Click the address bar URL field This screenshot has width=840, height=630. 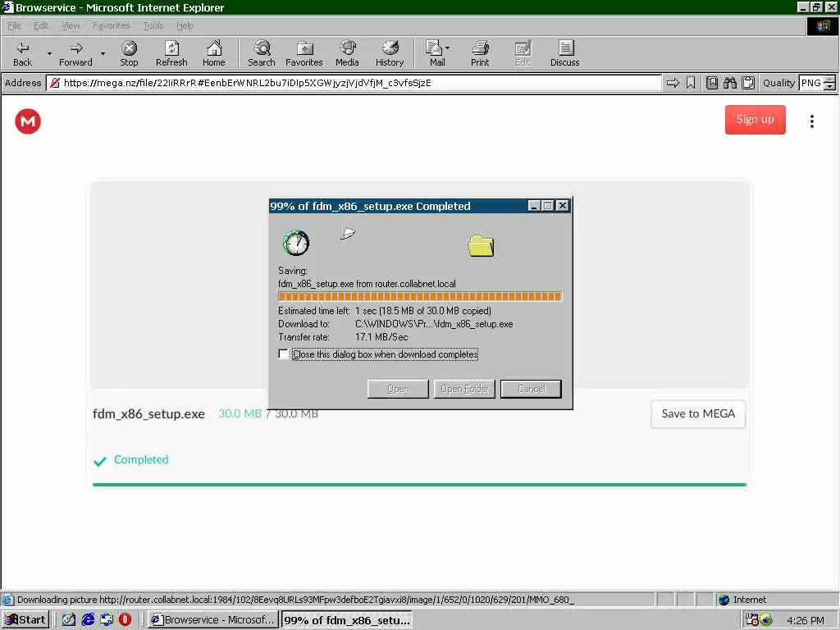coord(354,83)
